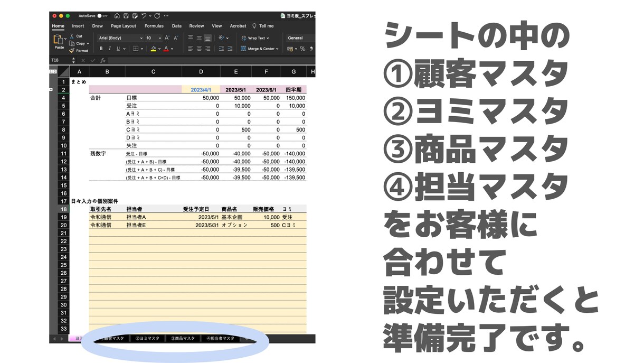Toggle Bold formatting

click(x=101, y=49)
